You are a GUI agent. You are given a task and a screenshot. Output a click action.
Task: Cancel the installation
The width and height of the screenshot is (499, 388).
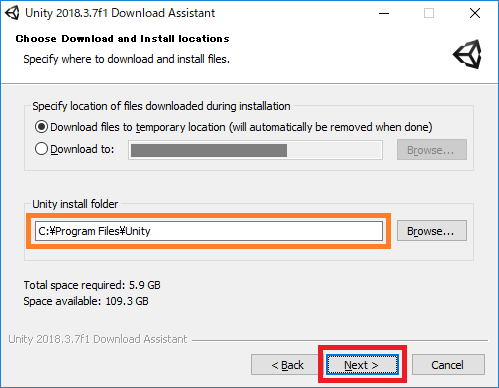coord(448,365)
